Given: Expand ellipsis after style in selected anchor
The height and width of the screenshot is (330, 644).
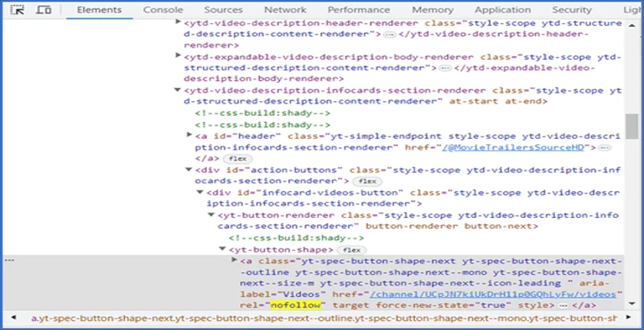Looking at the screenshot, I should (x=563, y=305).
